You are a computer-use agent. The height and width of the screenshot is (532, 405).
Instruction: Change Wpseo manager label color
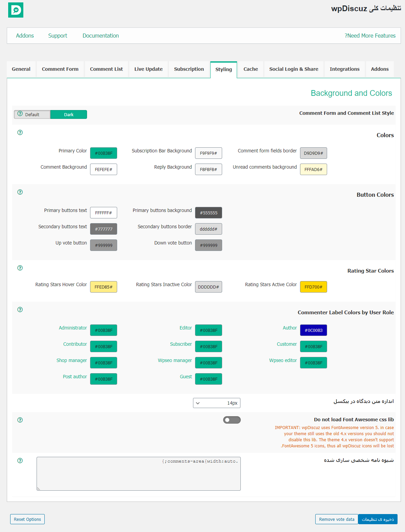point(209,363)
